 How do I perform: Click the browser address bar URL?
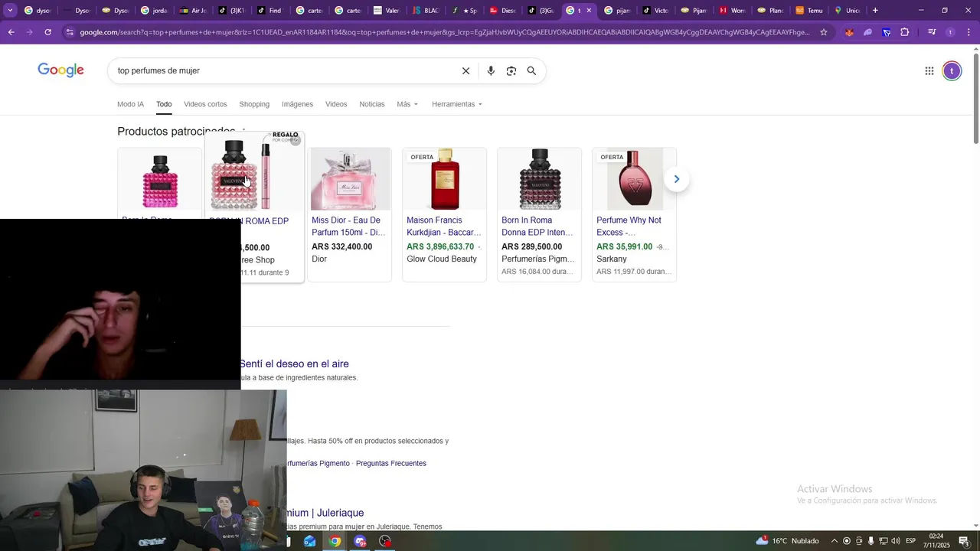coord(444,32)
